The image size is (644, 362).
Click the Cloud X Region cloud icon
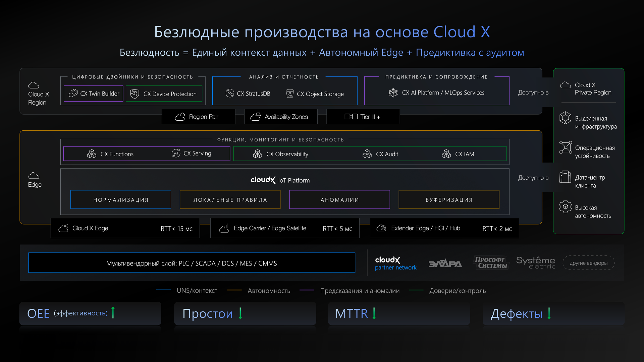pyautogui.click(x=34, y=85)
